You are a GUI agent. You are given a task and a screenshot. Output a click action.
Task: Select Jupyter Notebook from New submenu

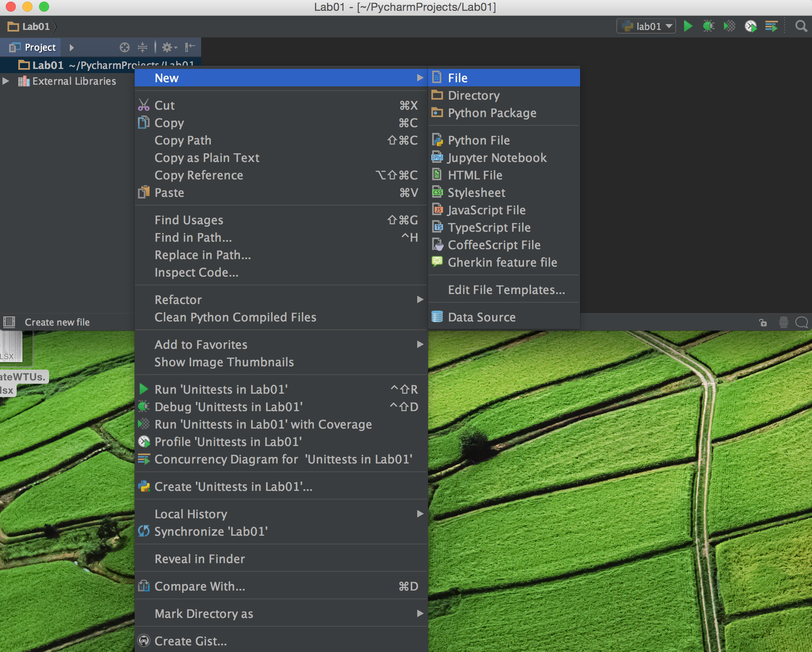[504, 158]
